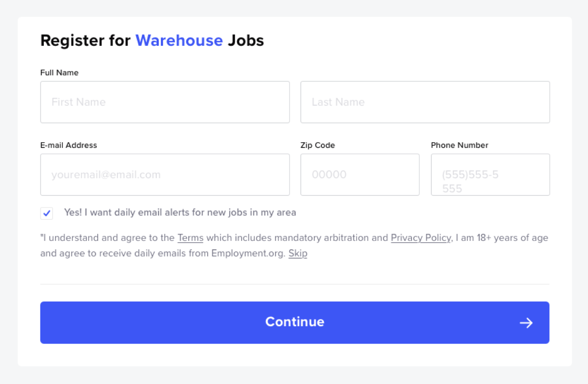Image resolution: width=588 pixels, height=384 pixels.
Task: Click the "Yes! I want daily email alerts" label
Action: coord(180,213)
